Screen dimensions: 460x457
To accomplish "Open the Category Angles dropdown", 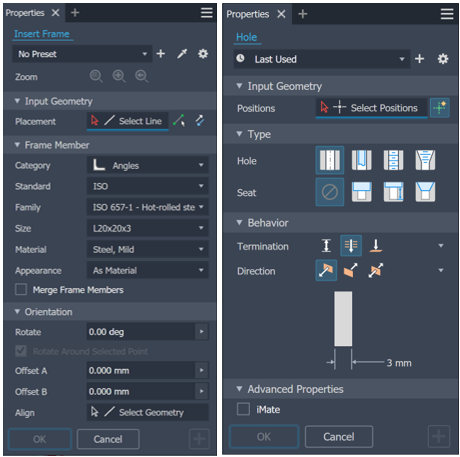I will tap(148, 165).
